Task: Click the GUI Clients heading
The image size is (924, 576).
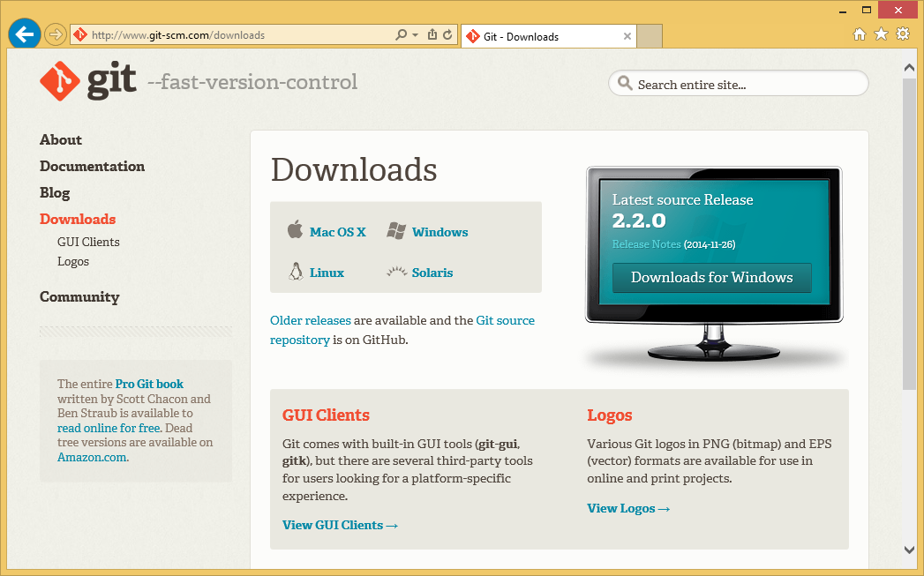Action: pos(326,415)
